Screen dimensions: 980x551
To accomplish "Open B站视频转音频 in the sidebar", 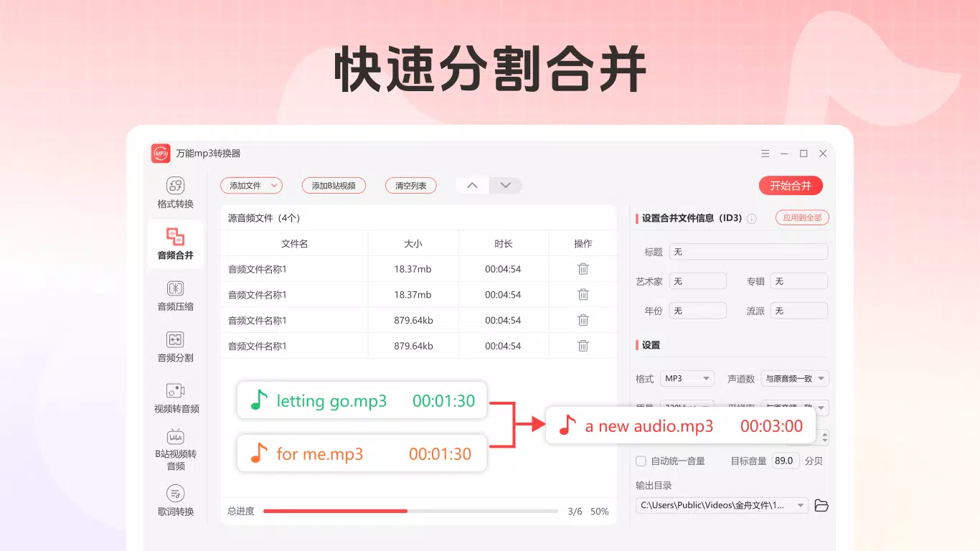I will point(176,450).
